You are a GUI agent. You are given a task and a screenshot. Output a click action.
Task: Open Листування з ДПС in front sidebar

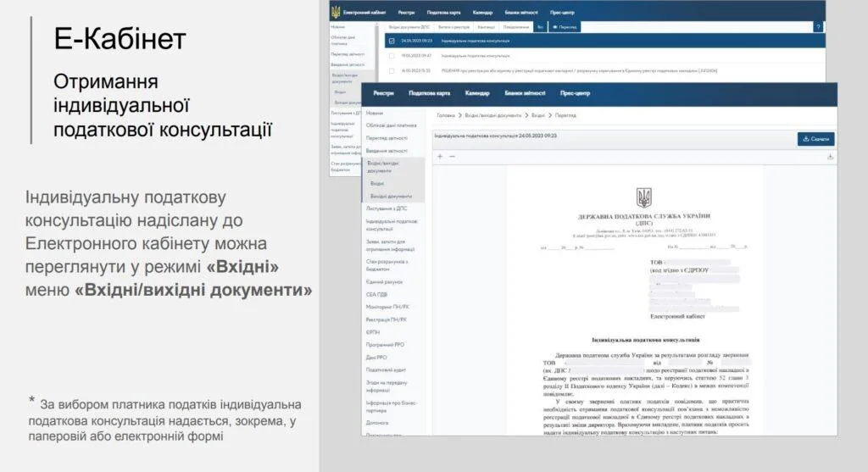click(387, 208)
